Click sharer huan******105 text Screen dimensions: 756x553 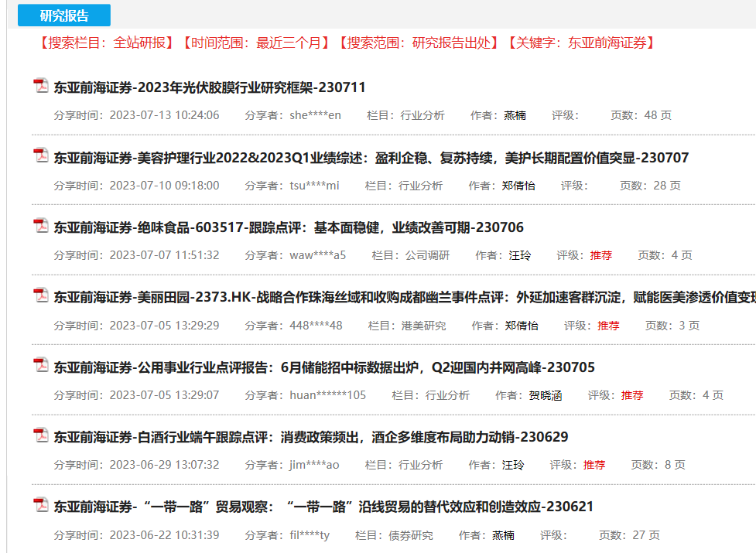[x=328, y=395]
